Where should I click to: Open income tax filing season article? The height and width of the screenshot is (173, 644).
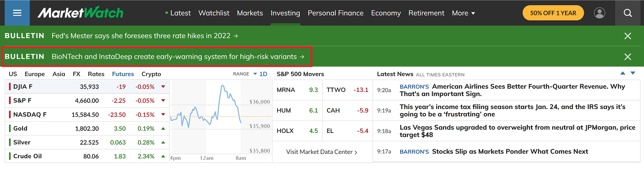tap(512, 111)
